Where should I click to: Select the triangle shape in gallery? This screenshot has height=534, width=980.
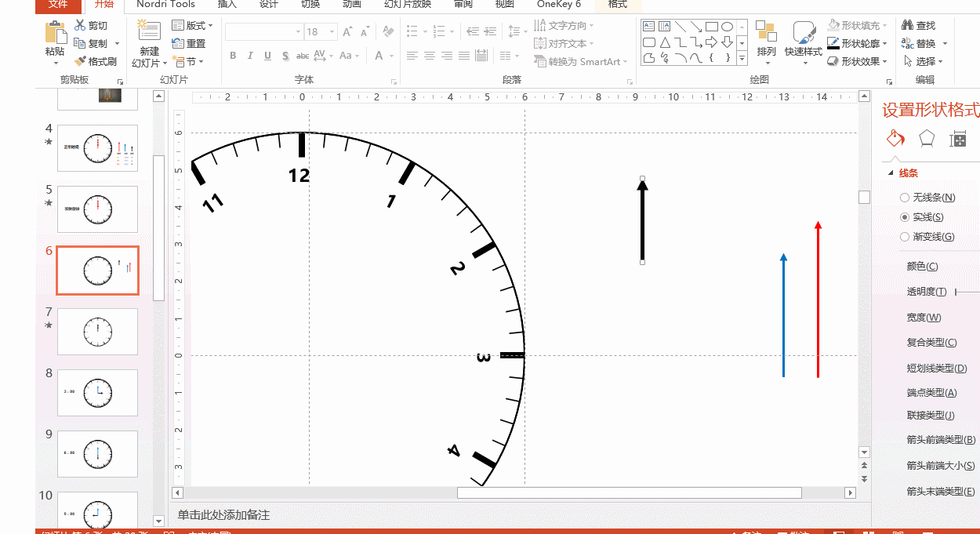point(665,42)
